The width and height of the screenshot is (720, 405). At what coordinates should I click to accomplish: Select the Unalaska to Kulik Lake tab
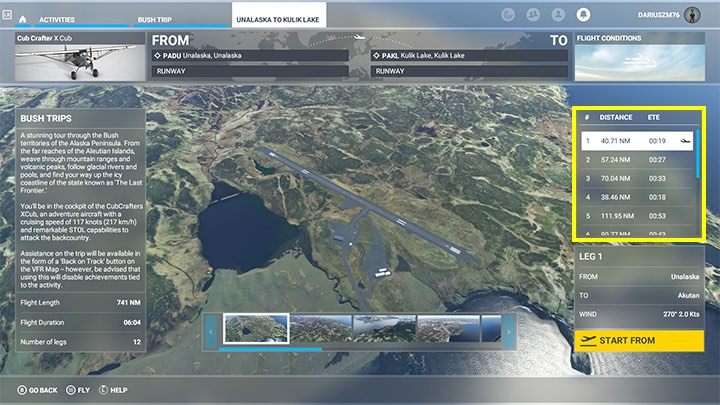(278, 16)
